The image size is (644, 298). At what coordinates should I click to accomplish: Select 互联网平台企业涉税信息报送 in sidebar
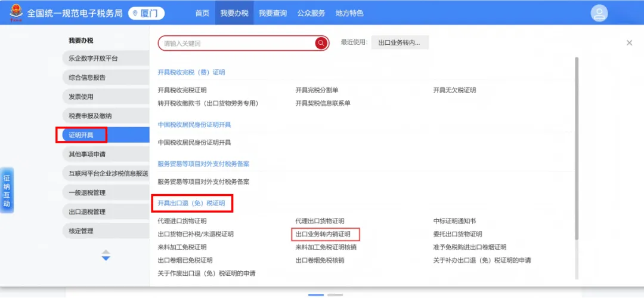[106, 174]
